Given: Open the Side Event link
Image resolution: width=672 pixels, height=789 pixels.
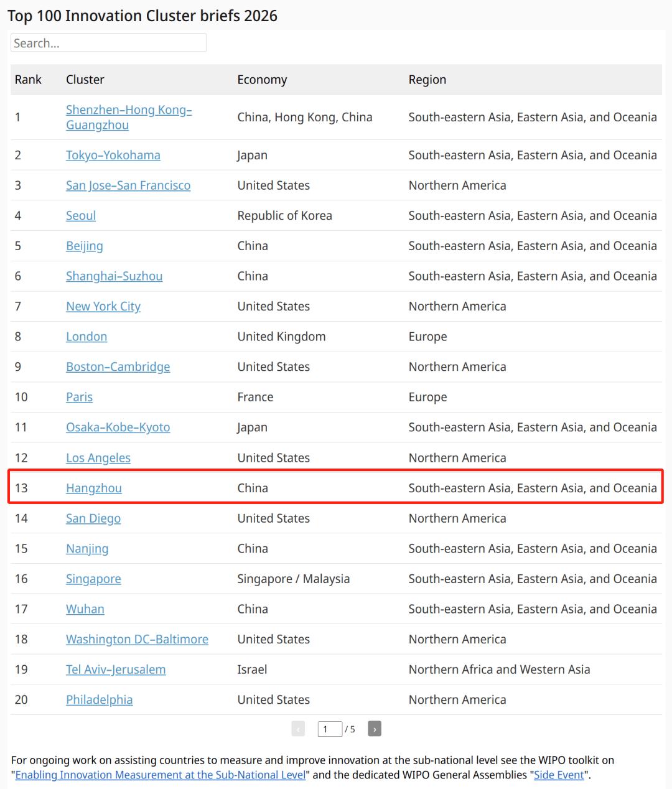Looking at the screenshot, I should (x=559, y=775).
